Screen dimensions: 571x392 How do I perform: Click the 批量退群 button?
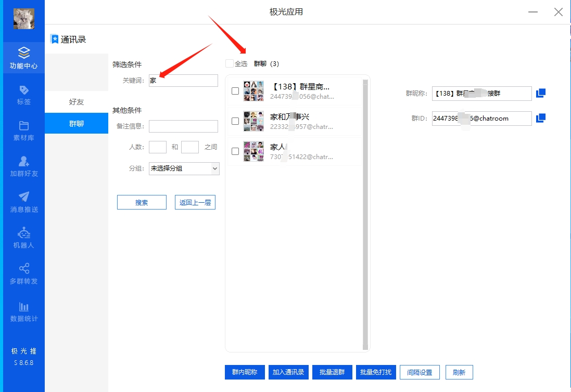332,372
